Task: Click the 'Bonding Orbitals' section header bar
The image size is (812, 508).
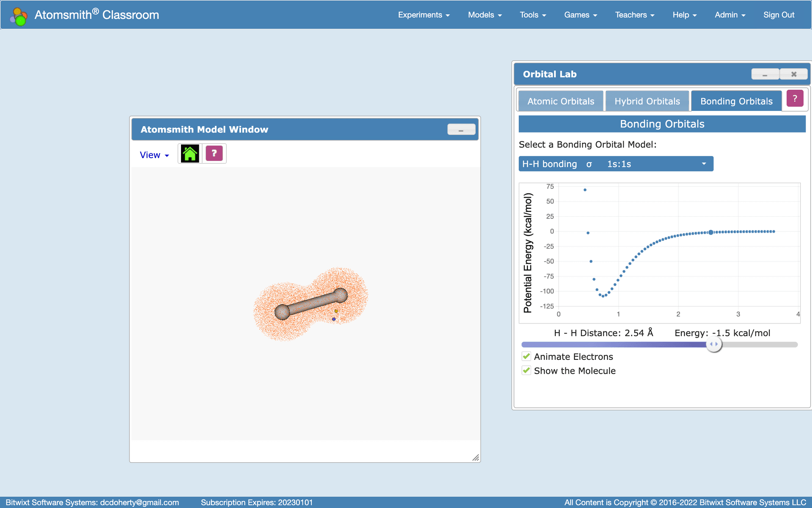Action: pos(662,124)
